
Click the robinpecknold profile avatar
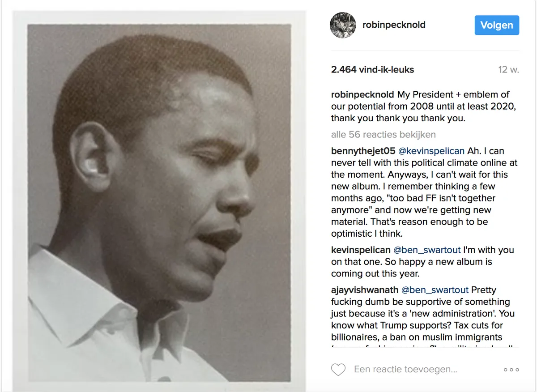(343, 25)
